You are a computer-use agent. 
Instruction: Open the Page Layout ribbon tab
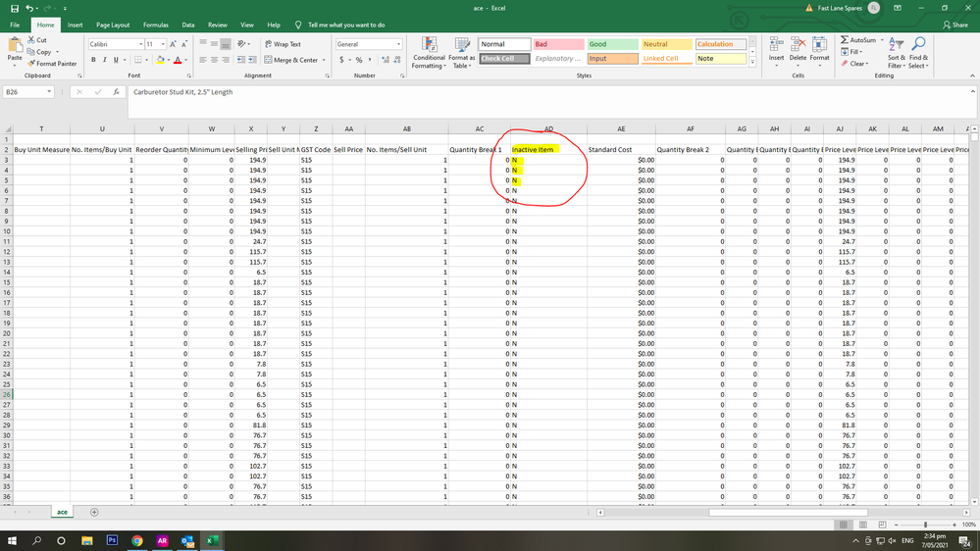pyautogui.click(x=113, y=25)
